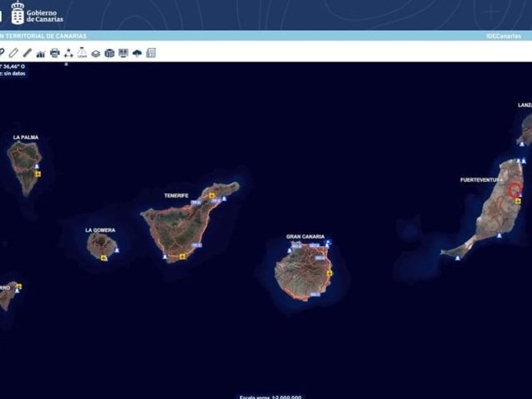Click the cloud download icon
Screen dimensions: 532x399
coord(137,53)
